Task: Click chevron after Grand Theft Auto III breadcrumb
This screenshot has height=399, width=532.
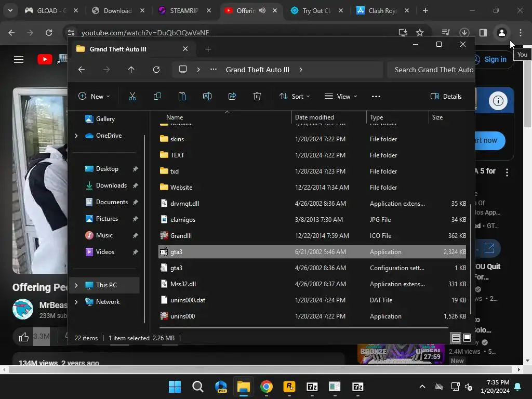Action: pyautogui.click(x=301, y=70)
